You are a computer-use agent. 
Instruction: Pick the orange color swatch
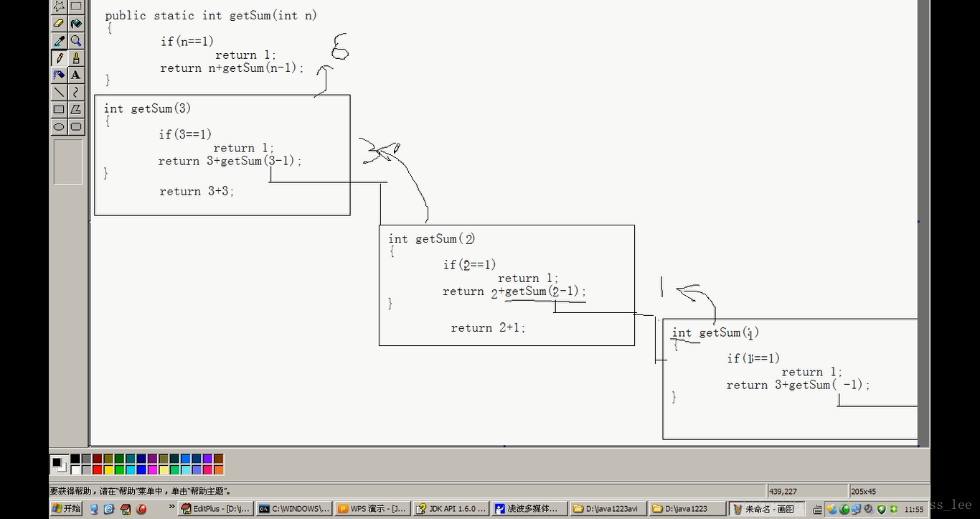[219, 469]
